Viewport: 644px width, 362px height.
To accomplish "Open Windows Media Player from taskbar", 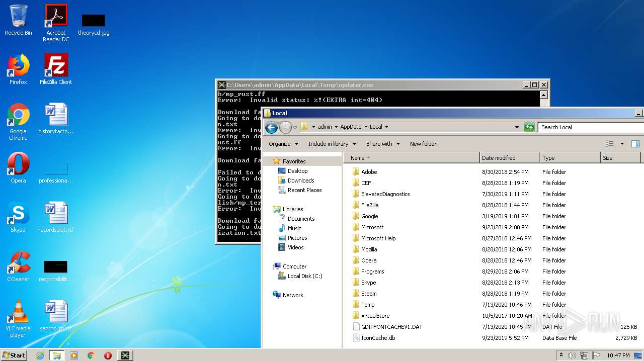I will pyautogui.click(x=74, y=355).
